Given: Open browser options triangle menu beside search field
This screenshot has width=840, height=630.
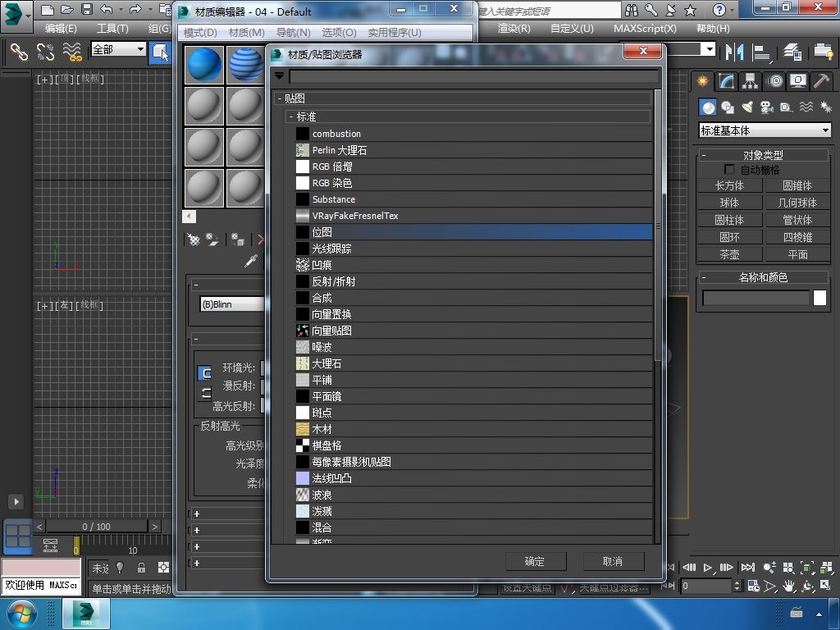Looking at the screenshot, I should (279, 76).
